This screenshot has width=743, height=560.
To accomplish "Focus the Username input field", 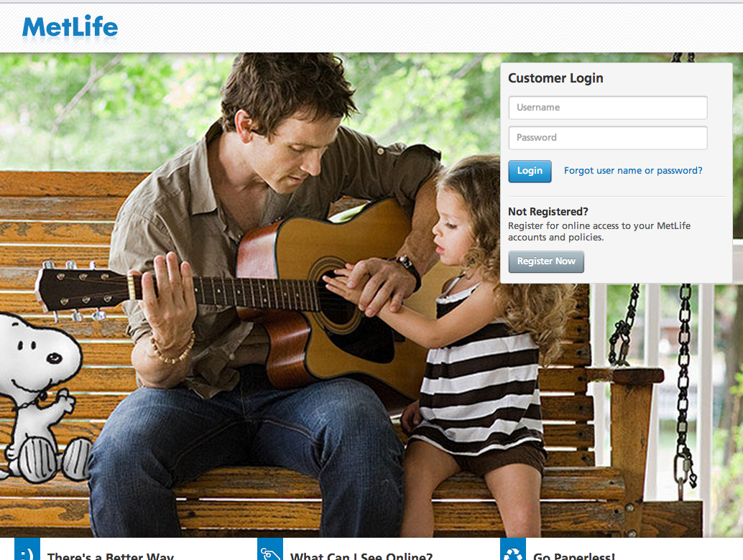I will 608,108.
